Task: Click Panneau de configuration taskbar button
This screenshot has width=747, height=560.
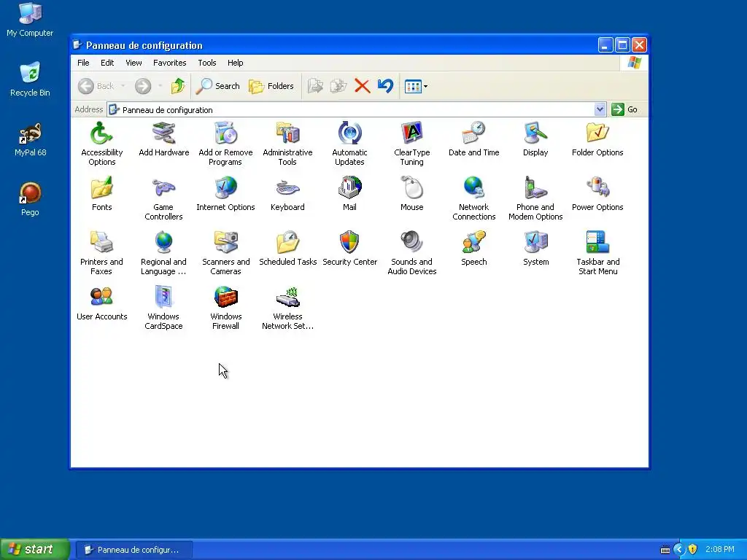Action: point(134,550)
